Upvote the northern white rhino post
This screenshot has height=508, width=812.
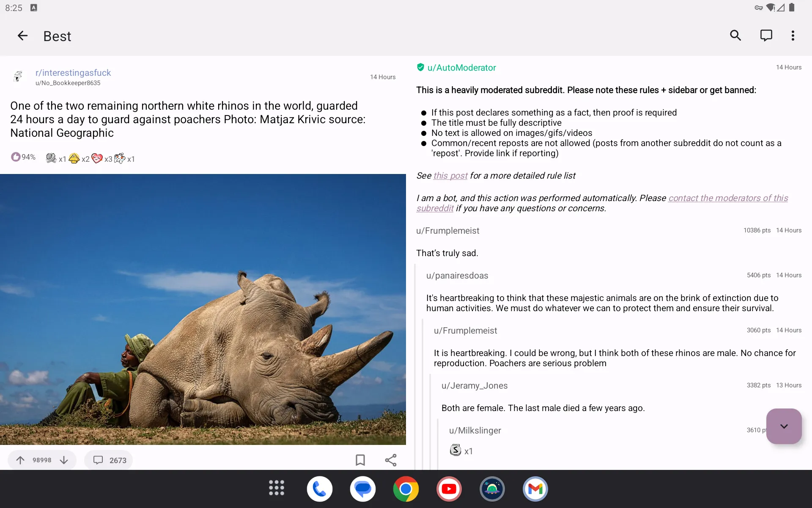(20, 460)
